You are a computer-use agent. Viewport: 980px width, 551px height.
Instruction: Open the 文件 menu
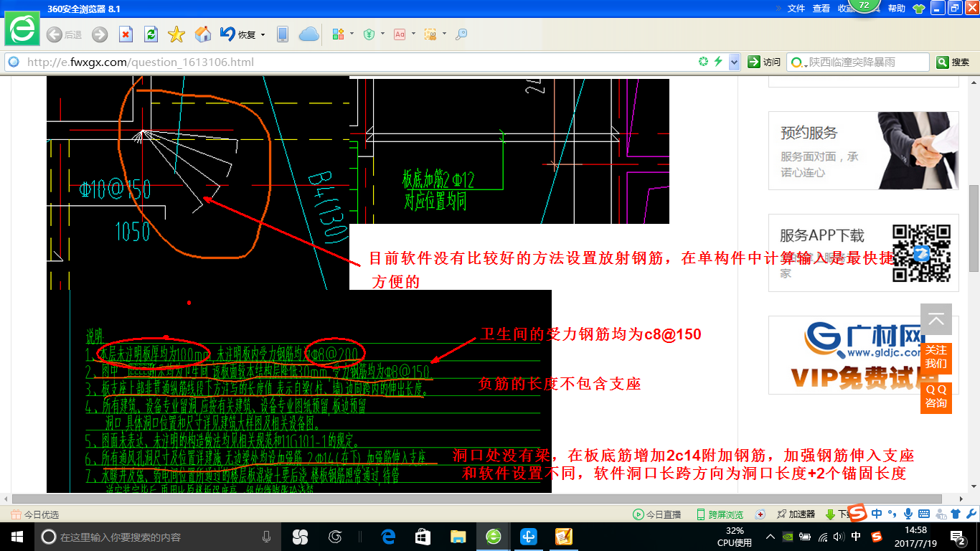796,9
